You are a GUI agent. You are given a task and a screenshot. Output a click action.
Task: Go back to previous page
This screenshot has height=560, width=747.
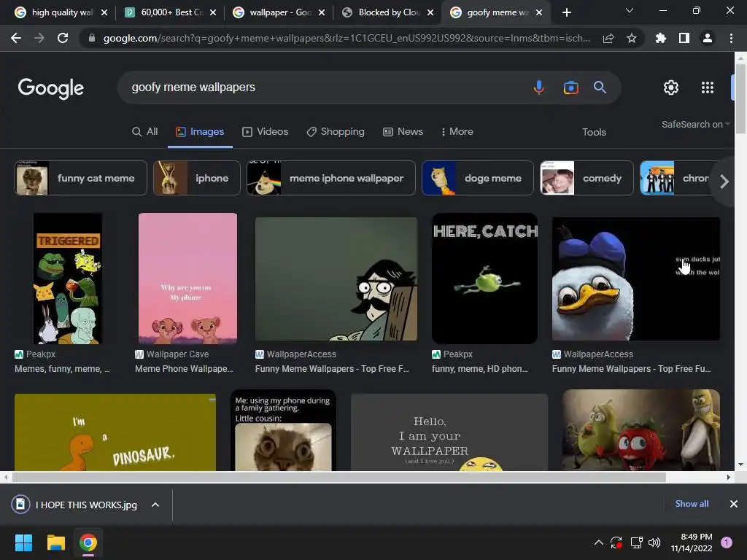tap(16, 38)
